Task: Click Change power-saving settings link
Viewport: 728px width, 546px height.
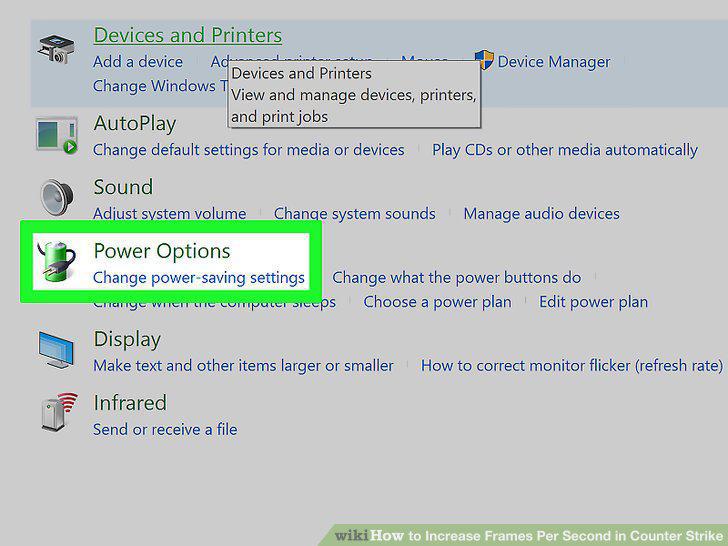Action: point(199,278)
